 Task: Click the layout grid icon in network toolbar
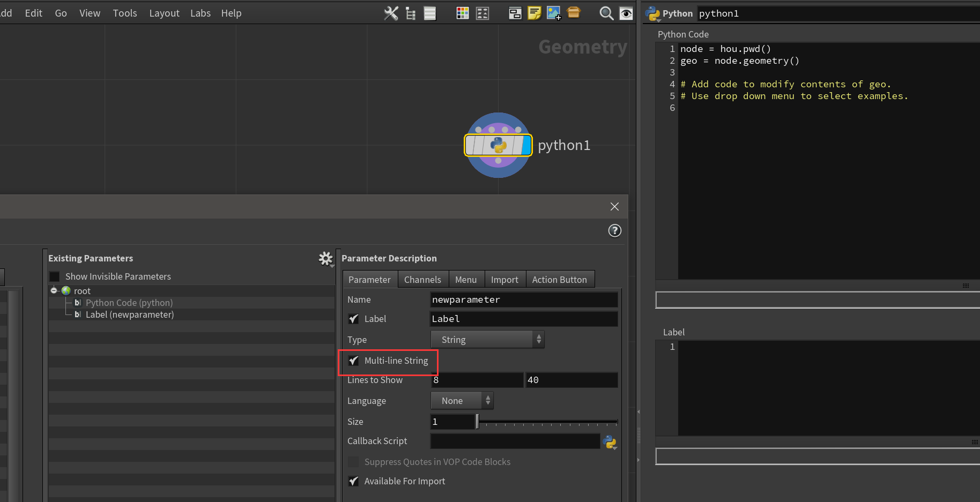pos(482,13)
